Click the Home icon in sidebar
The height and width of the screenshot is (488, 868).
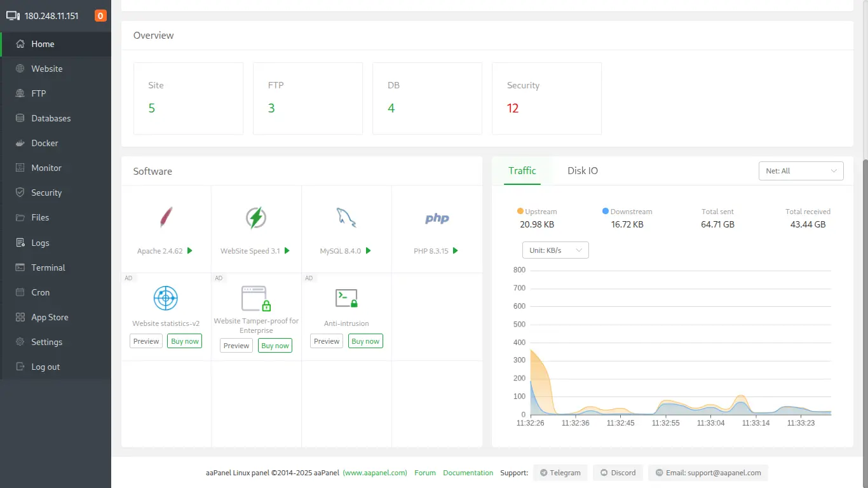[20, 44]
